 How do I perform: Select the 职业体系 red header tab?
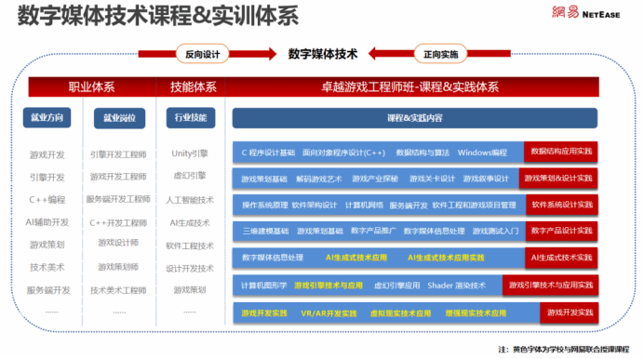tap(92, 87)
